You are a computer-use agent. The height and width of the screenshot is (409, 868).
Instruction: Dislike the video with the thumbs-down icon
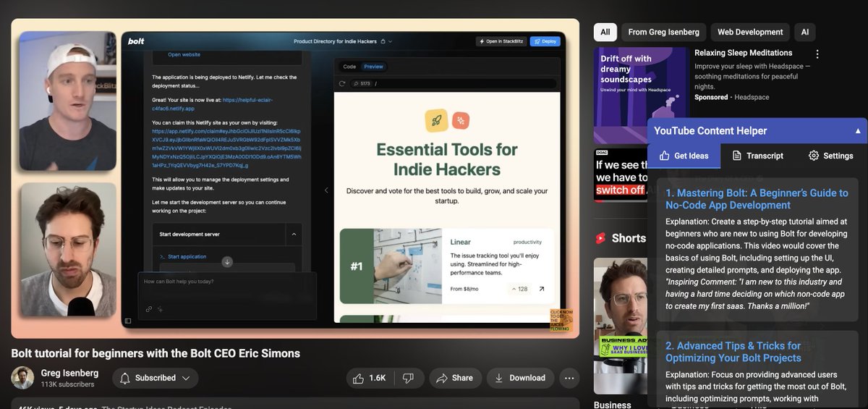pos(409,378)
